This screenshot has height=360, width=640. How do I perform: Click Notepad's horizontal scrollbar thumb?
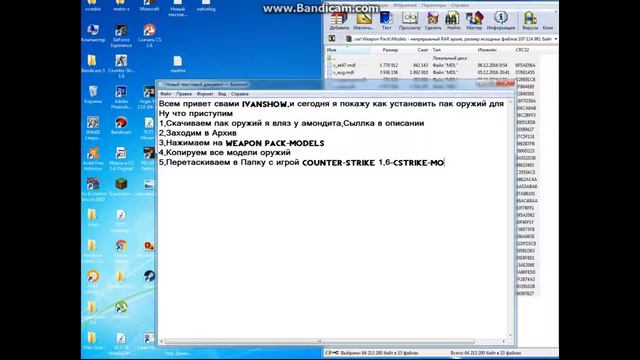(x=320, y=341)
